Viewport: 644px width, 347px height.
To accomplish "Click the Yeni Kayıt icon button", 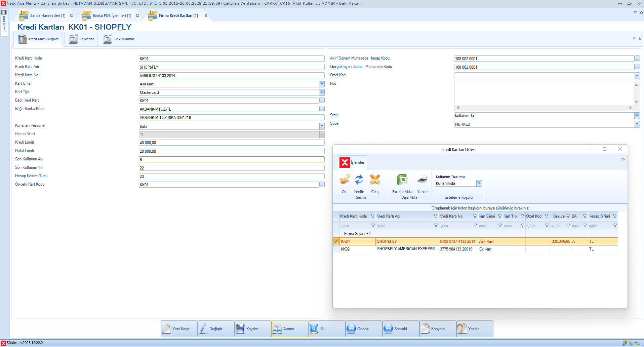I will pos(167,329).
